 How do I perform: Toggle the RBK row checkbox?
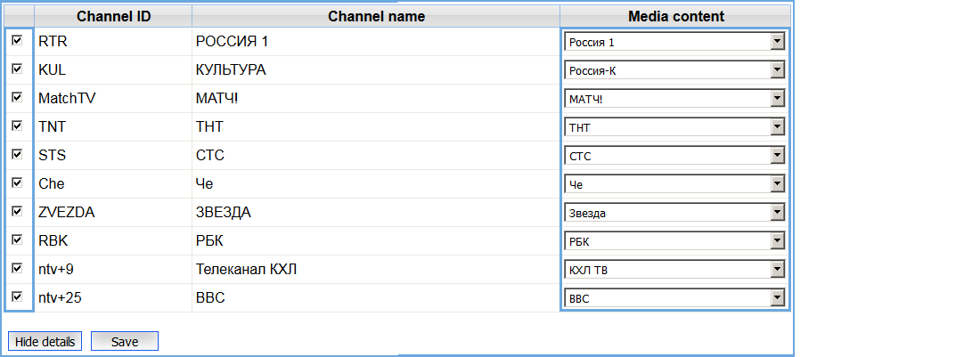point(18,239)
